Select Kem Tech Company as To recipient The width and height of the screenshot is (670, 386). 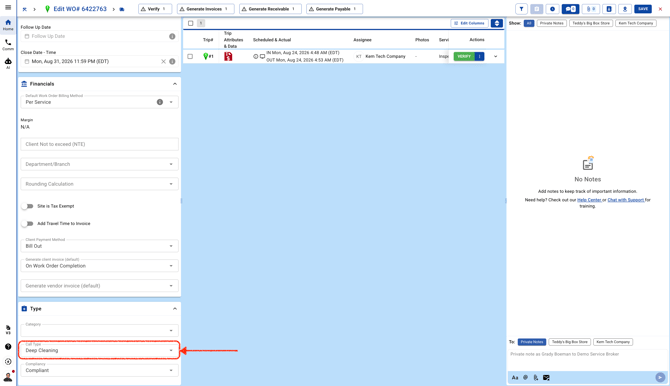[613, 342]
